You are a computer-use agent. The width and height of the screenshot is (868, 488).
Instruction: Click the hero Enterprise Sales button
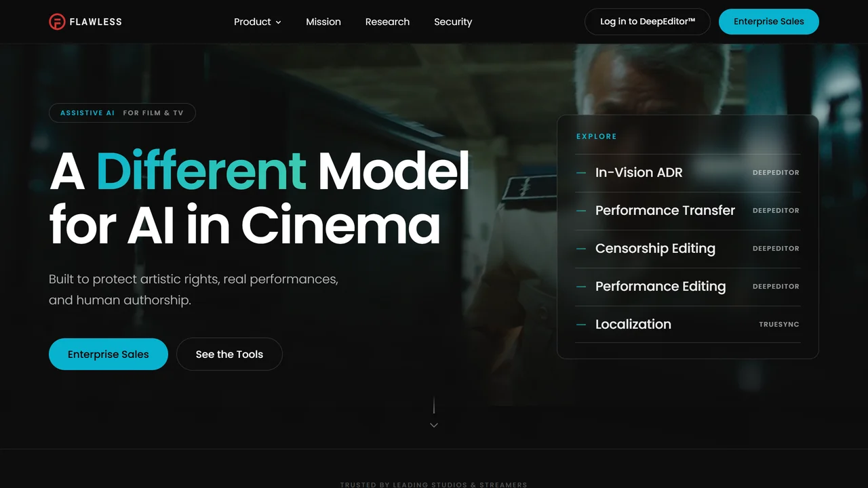pos(108,354)
